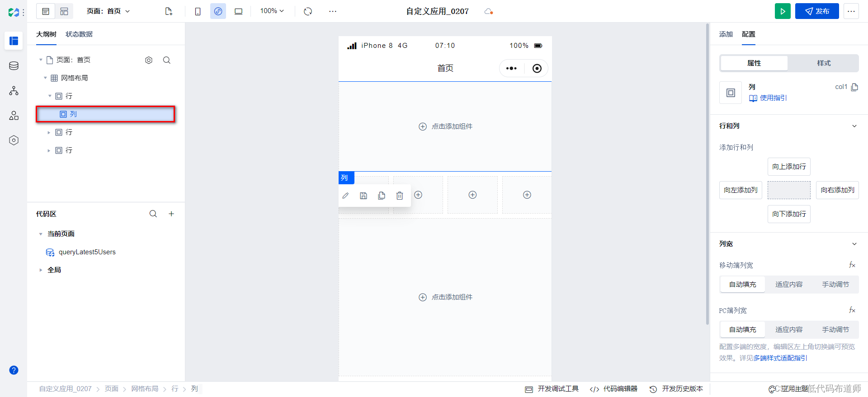This screenshot has height=397, width=868.
Task: Choose 适应内容 for 移动端列宽
Action: pos(789,285)
